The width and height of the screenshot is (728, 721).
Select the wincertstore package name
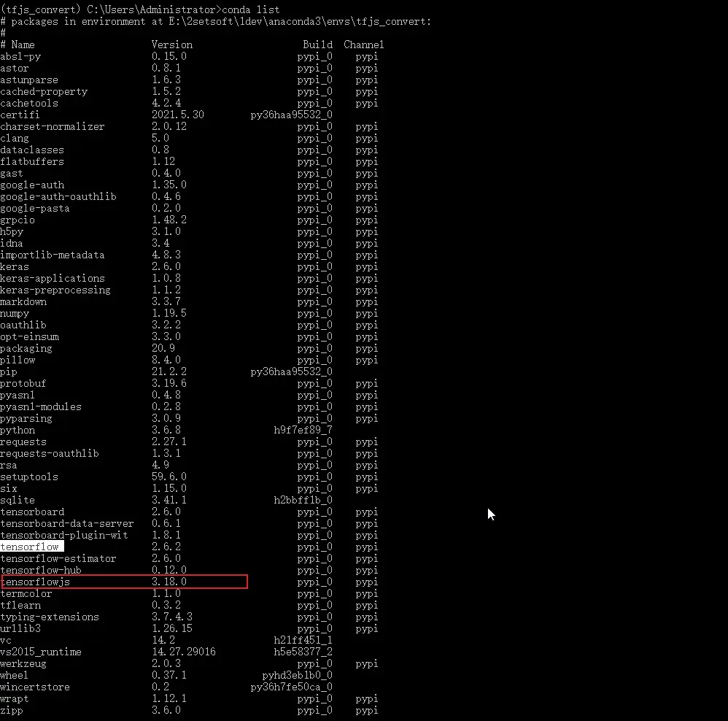[35, 687]
